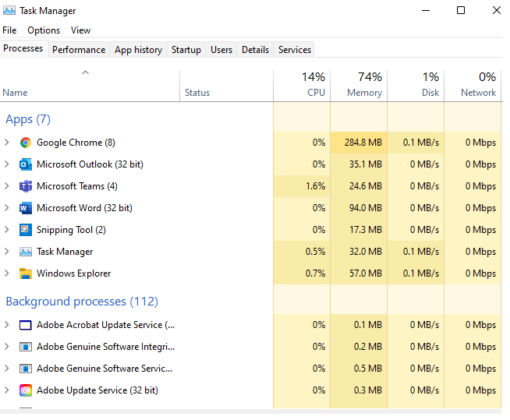The image size is (510, 420).
Task: Expand the Google Chrome process group
Action: pyautogui.click(x=7, y=143)
